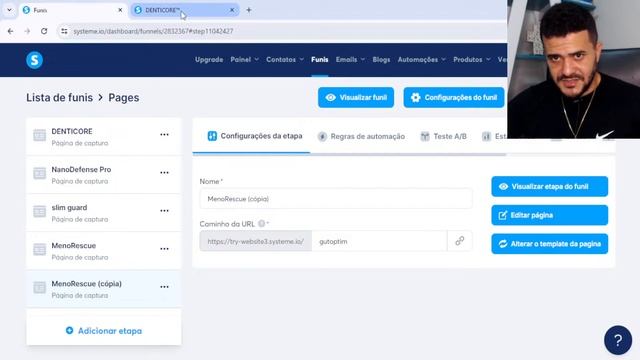Click the copy link icon beside URL
Screen dimensions: 640x360
click(460, 241)
